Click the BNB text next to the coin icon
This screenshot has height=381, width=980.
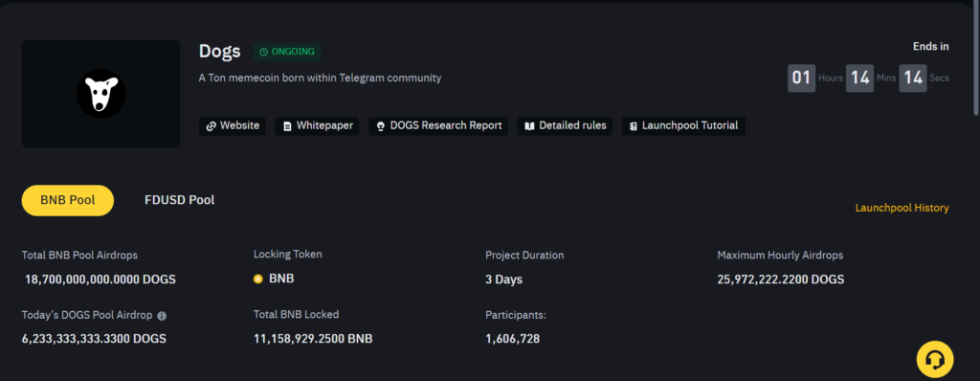pos(281,279)
